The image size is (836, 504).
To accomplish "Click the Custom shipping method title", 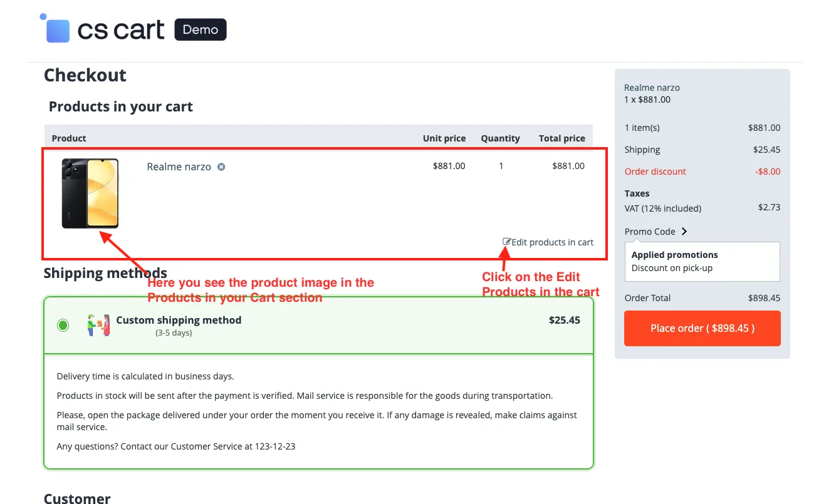I will (x=179, y=320).
